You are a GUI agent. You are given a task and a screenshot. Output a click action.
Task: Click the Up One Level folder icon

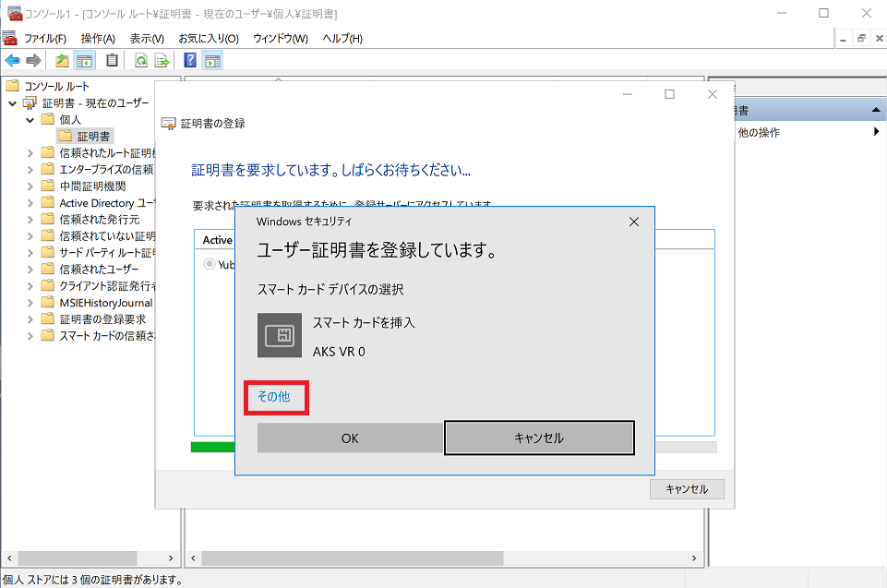point(62,61)
